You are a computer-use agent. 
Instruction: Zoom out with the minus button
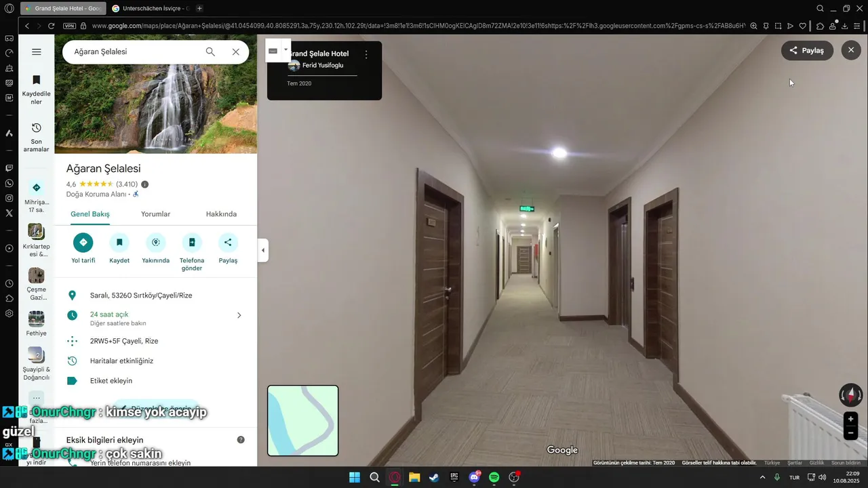850,433
